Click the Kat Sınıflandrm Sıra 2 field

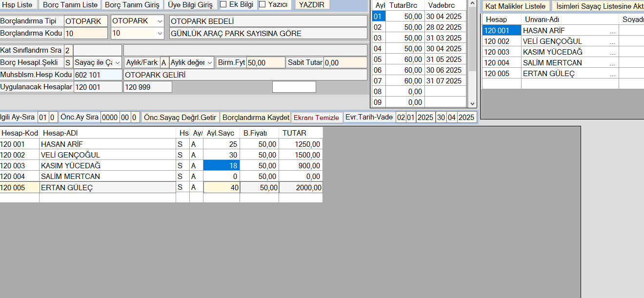click(68, 50)
